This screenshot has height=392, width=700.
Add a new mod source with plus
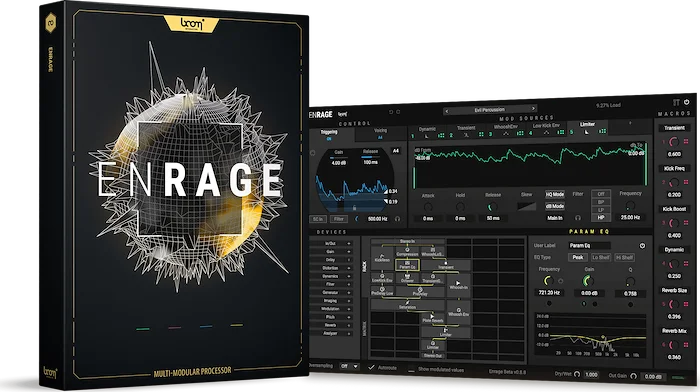point(630,123)
